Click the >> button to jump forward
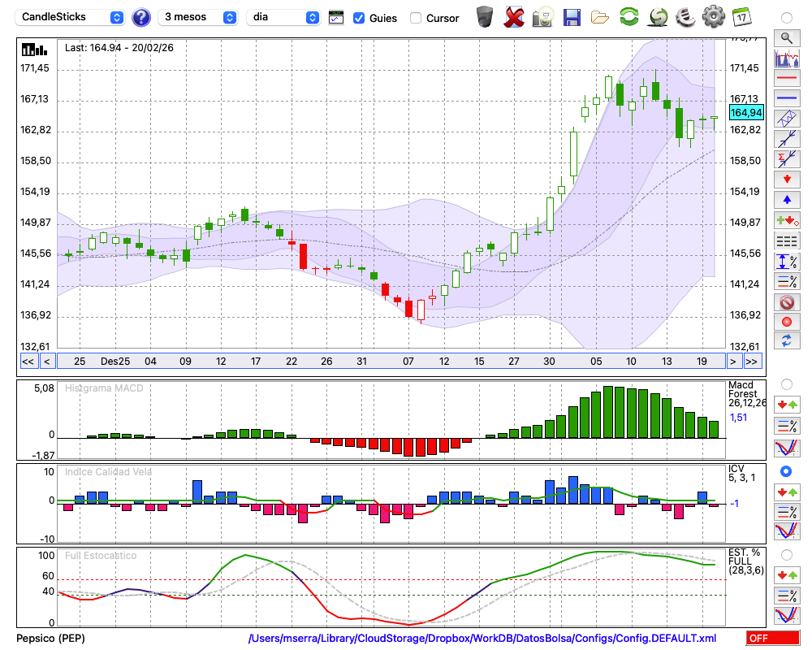The width and height of the screenshot is (812, 650). [752, 361]
